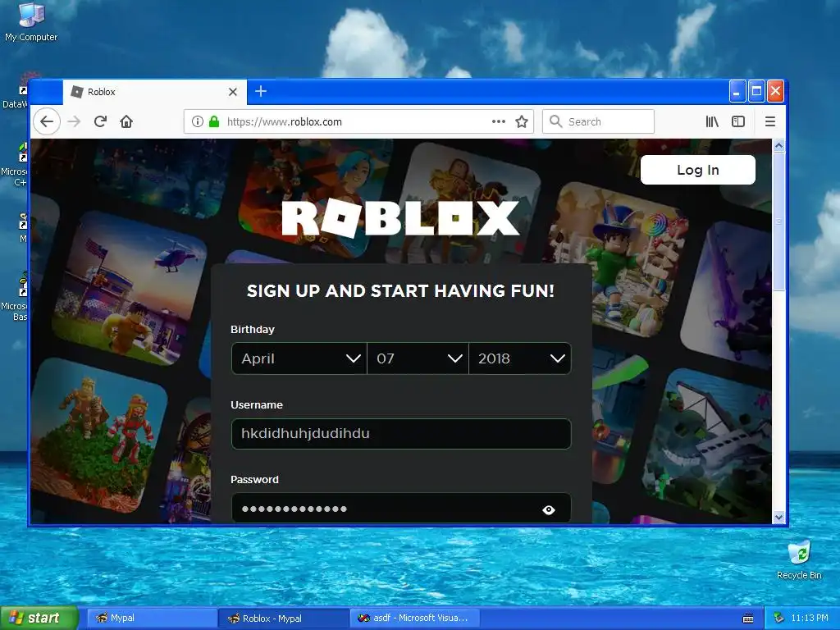
Task: Open the browser hamburger menu
Action: pyautogui.click(x=770, y=121)
